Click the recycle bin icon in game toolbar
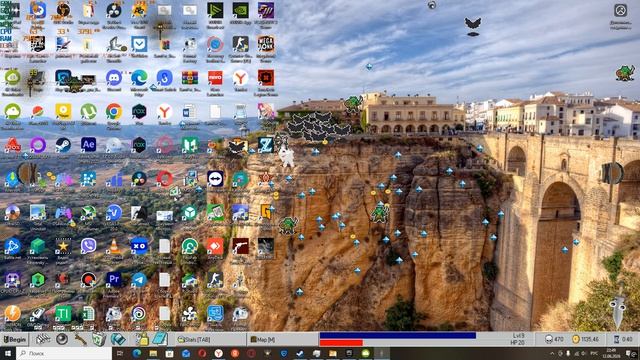Image resolution: width=640 pixels, height=360 pixels. tap(99, 339)
